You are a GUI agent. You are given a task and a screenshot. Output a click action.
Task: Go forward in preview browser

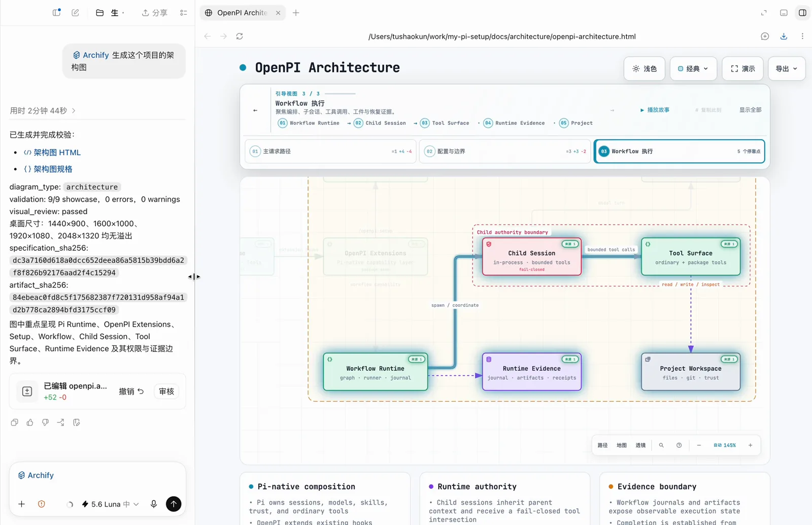223,36
